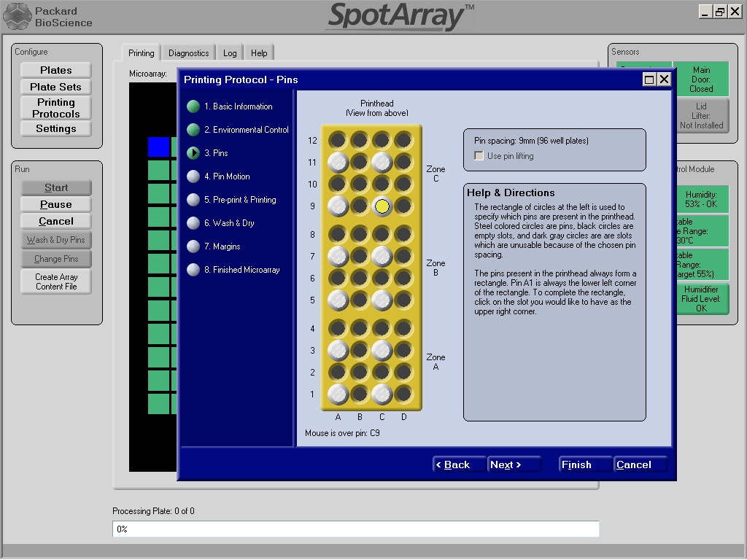Click Next to continue the protocol

(x=514, y=464)
